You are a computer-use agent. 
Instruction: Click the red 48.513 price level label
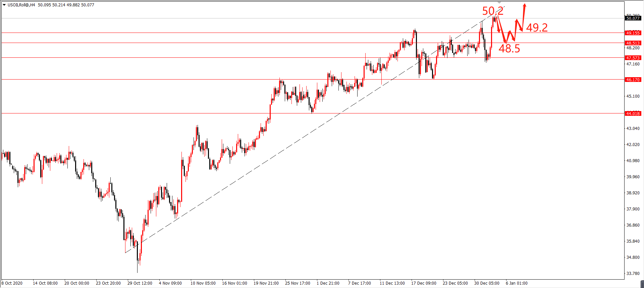click(x=633, y=43)
